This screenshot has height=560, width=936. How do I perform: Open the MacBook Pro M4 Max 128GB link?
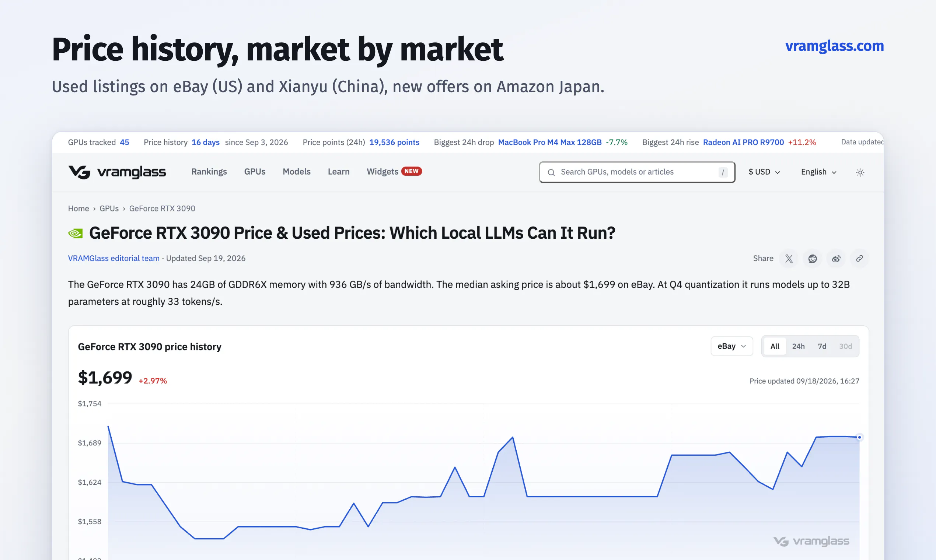[550, 142]
